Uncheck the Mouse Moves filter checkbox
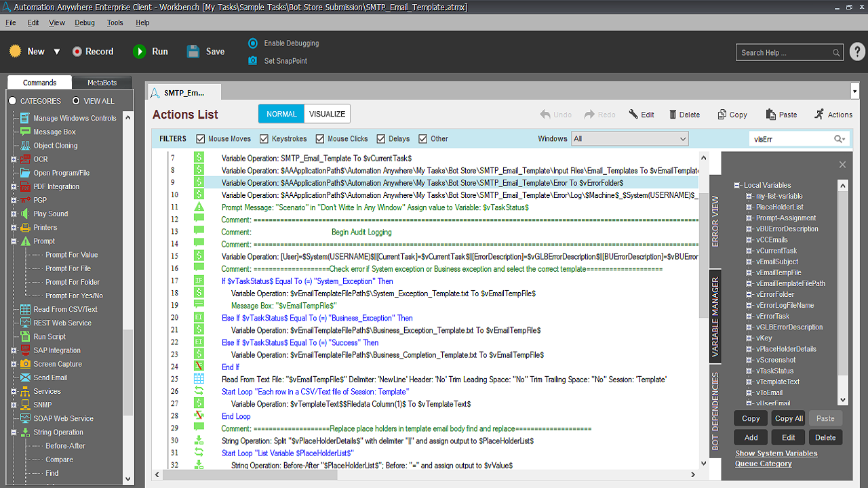Viewport: 868px width, 488px height. click(x=201, y=139)
